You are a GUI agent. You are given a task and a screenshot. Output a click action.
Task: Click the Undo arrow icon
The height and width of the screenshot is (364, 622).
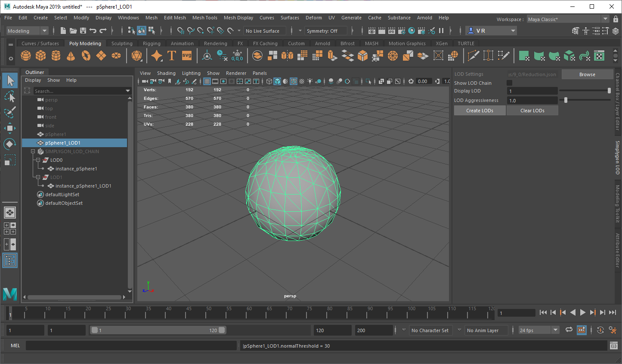tap(93, 31)
